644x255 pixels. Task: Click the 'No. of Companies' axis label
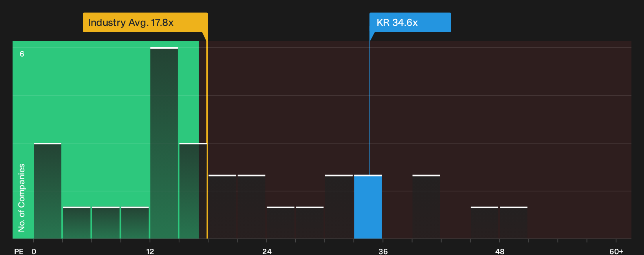pyautogui.click(x=22, y=198)
